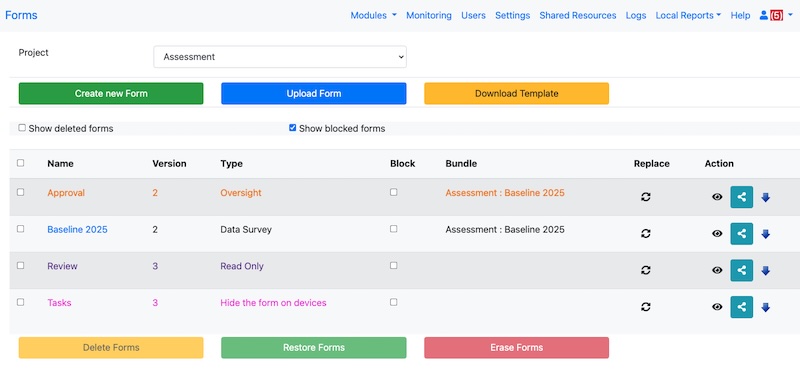This screenshot has height=373, width=800.
Task: Download the Tasks form via blue arrow
Action: tap(765, 308)
